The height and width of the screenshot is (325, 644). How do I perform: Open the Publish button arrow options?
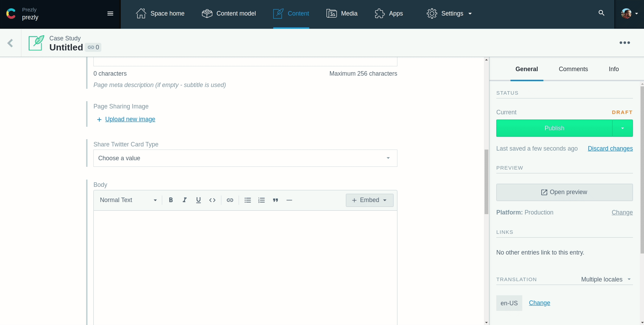[x=623, y=128]
